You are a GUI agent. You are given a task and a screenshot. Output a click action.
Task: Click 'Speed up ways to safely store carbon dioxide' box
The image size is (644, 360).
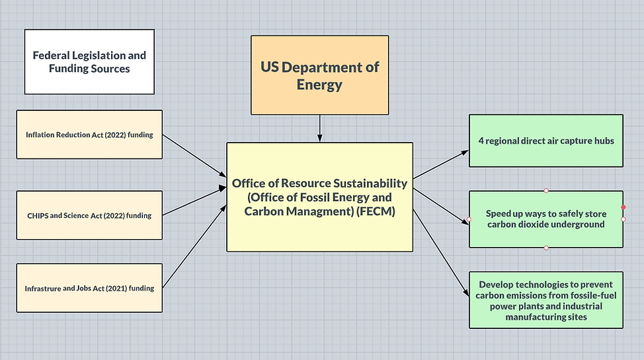pyautogui.click(x=546, y=219)
